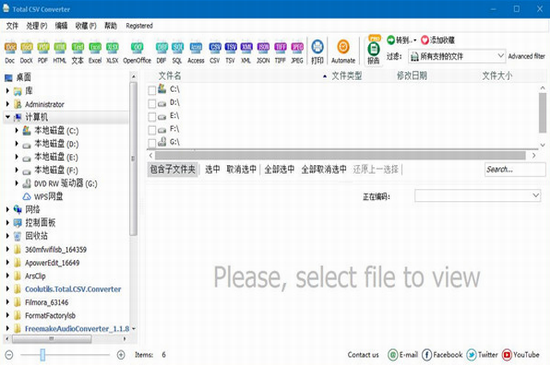Screen dimensions: 550x365
Task: Click the 打印 print icon
Action: point(317,52)
